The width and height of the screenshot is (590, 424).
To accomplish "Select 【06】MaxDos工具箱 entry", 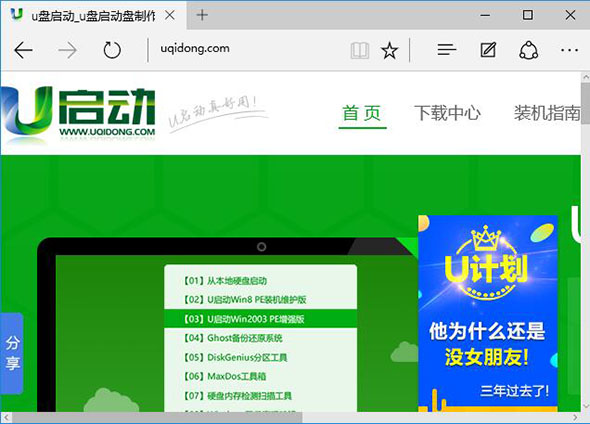I will pos(260,376).
